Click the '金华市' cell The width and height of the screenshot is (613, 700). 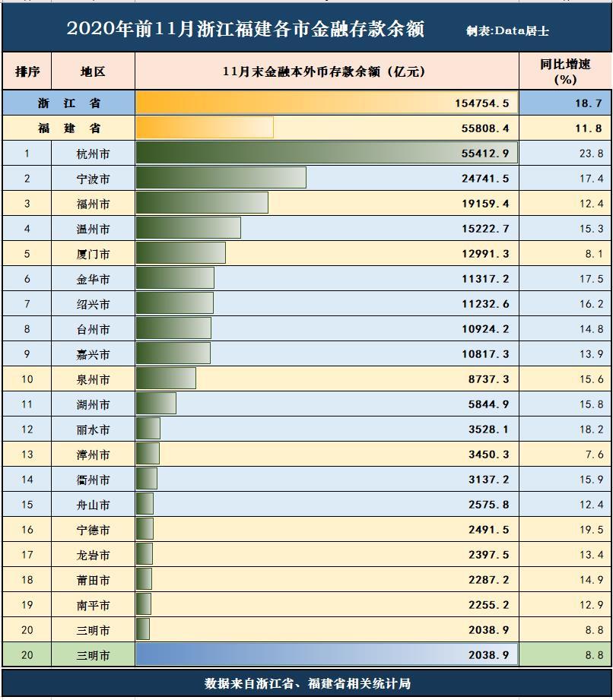(x=93, y=280)
